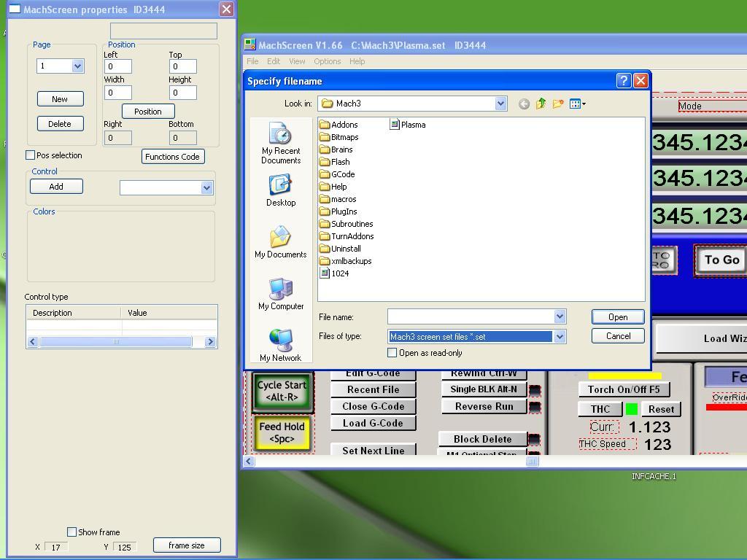Expand the Files of type dropdown
747x560 pixels.
[560, 337]
